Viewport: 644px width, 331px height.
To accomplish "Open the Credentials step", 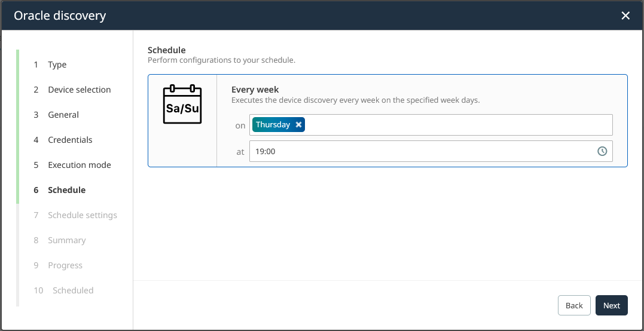I will click(x=70, y=140).
